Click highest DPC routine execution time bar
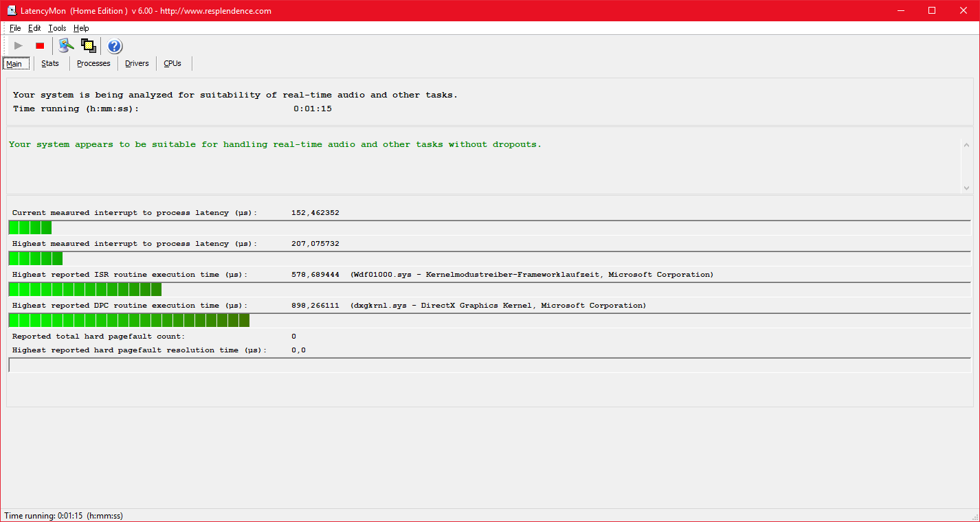 coord(490,320)
